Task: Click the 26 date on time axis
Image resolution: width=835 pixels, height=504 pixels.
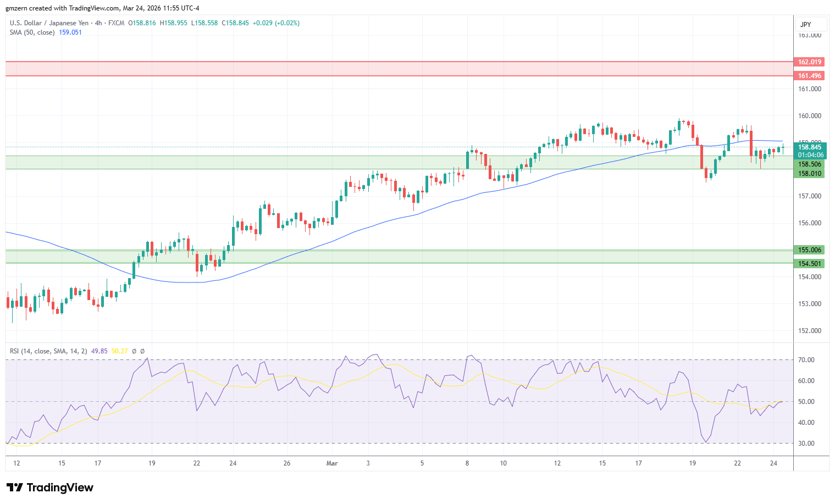Action: tap(287, 463)
